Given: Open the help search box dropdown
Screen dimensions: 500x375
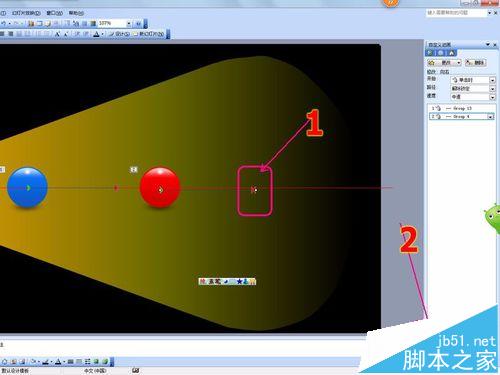Looking at the screenshot, I should point(489,13).
